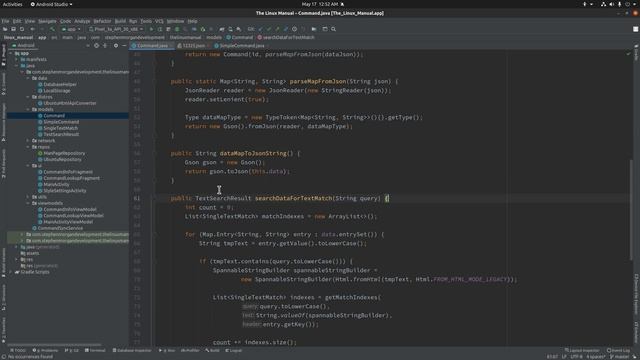Open the Database Inspector tool window
The height and width of the screenshot is (360, 640).
[x=132, y=350]
